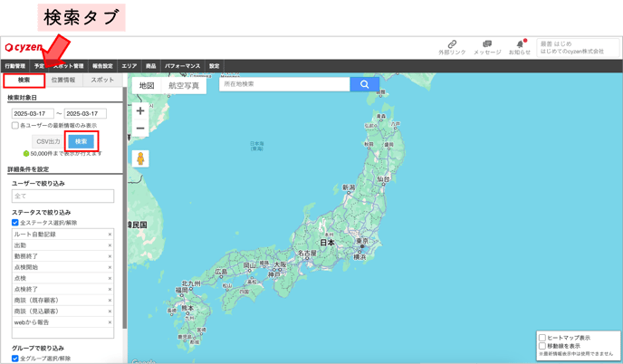The height and width of the screenshot is (364, 623).
Task: Open 行動管理 in the top menu
Action: (x=15, y=66)
